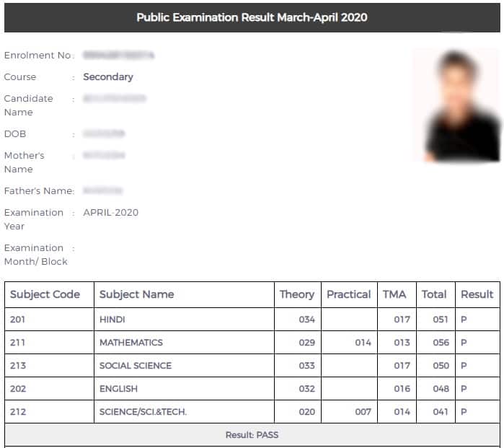Click Mathematics TMA marks '013'
The width and height of the screenshot is (504, 448).
coord(402,343)
